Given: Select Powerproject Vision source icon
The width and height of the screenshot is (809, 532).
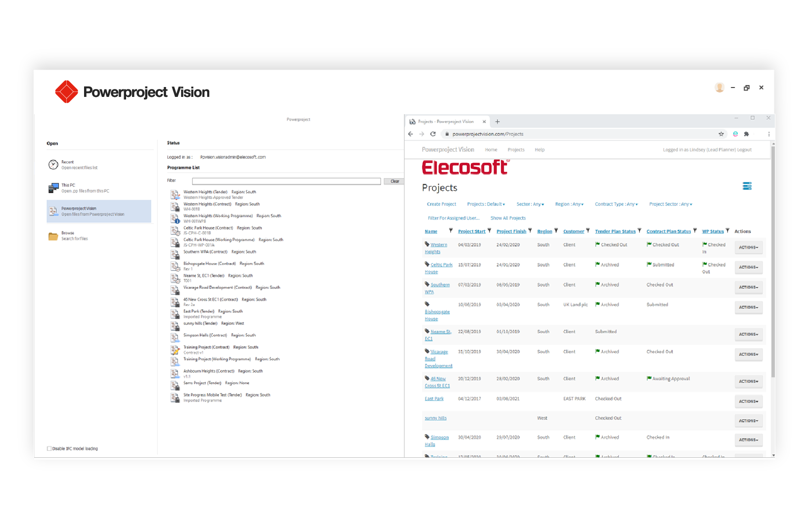Looking at the screenshot, I should click(x=53, y=212).
